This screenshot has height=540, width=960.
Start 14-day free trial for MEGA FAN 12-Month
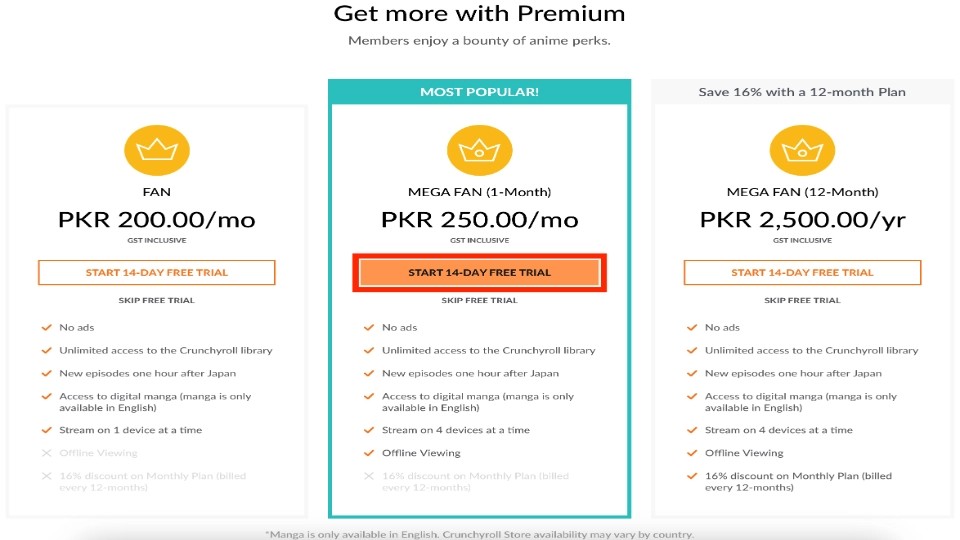802,272
